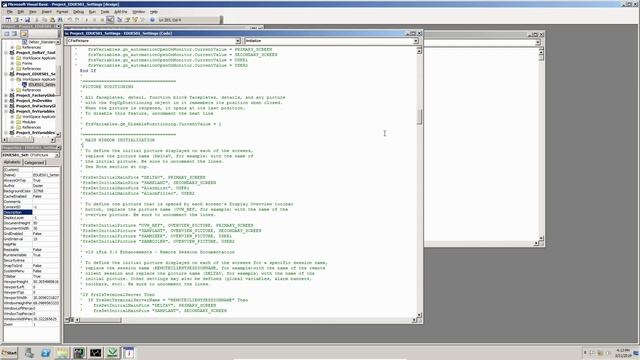640x360 pixels.
Task: Toggle the Design Mode toolbar icon
Action: coord(110,20)
